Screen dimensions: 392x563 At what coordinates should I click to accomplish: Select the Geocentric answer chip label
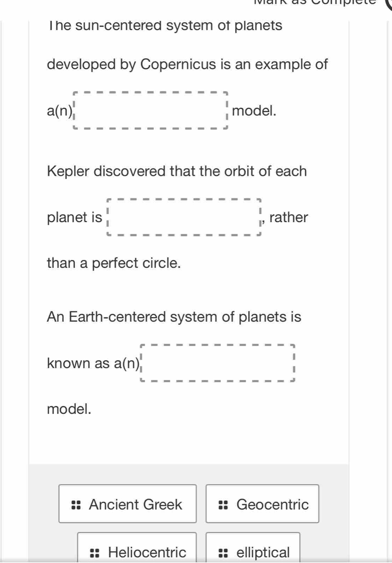point(272,505)
